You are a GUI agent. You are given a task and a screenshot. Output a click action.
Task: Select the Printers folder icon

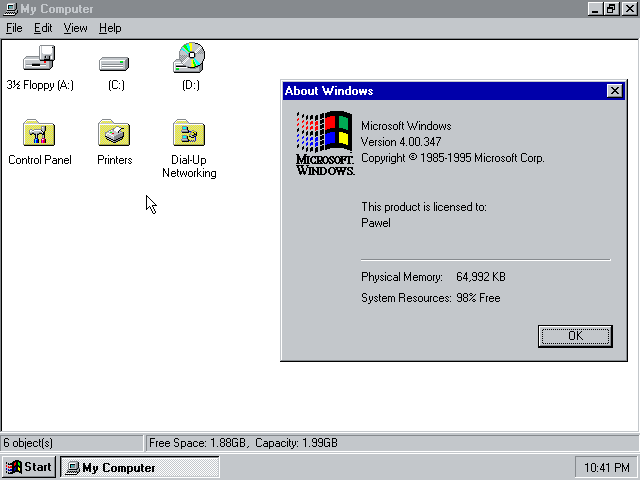click(x=114, y=133)
